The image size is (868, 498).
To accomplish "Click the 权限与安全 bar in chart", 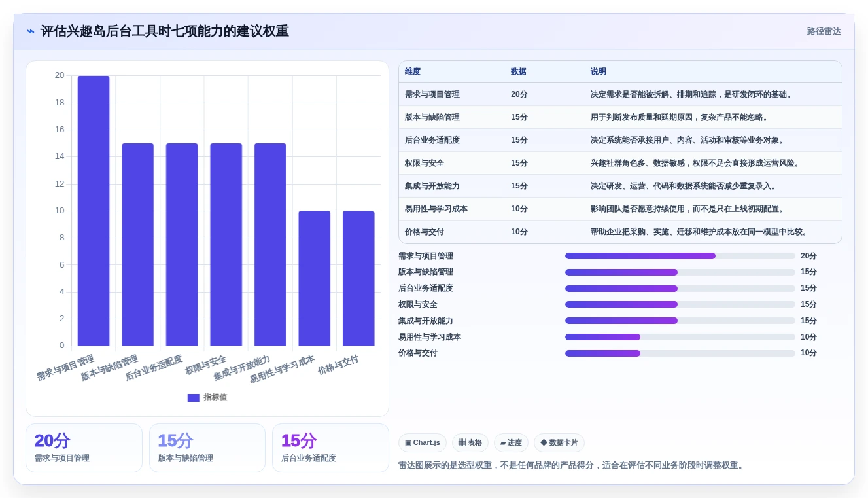I will tap(226, 245).
